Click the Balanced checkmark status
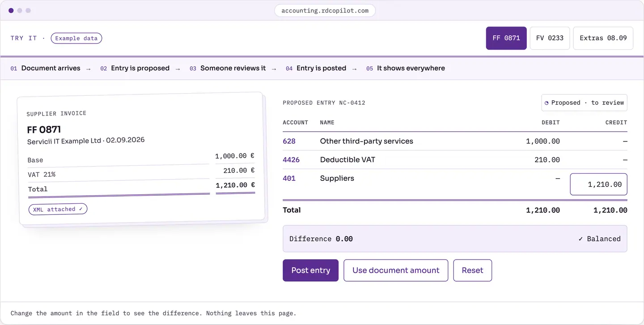 point(599,239)
